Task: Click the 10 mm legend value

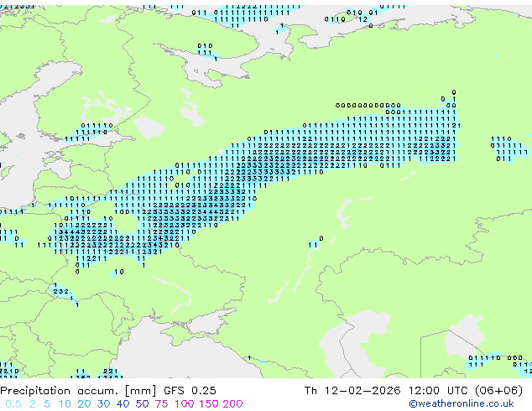Action: [x=65, y=404]
